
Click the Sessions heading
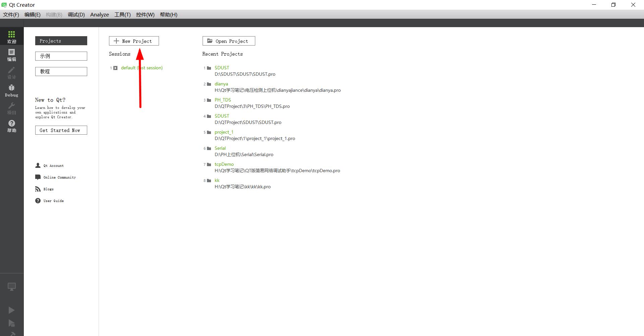click(120, 54)
